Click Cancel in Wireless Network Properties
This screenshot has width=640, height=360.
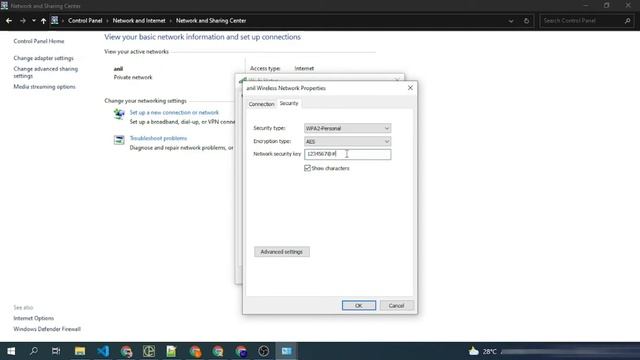[x=396, y=306]
